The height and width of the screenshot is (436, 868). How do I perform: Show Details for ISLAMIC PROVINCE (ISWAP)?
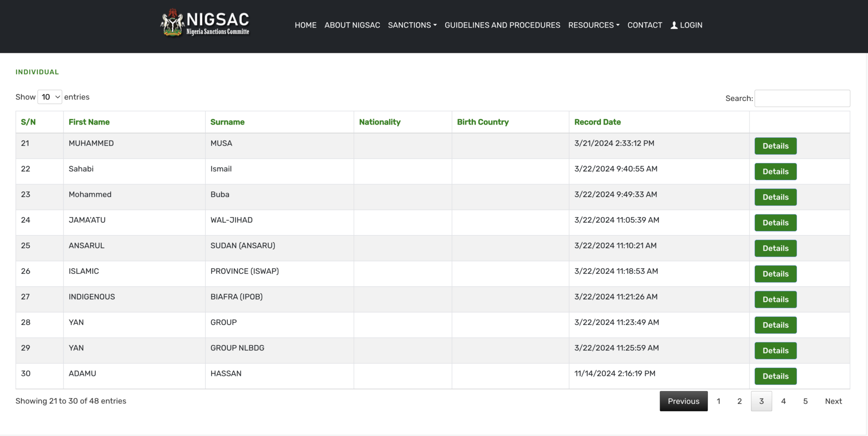[x=775, y=274]
